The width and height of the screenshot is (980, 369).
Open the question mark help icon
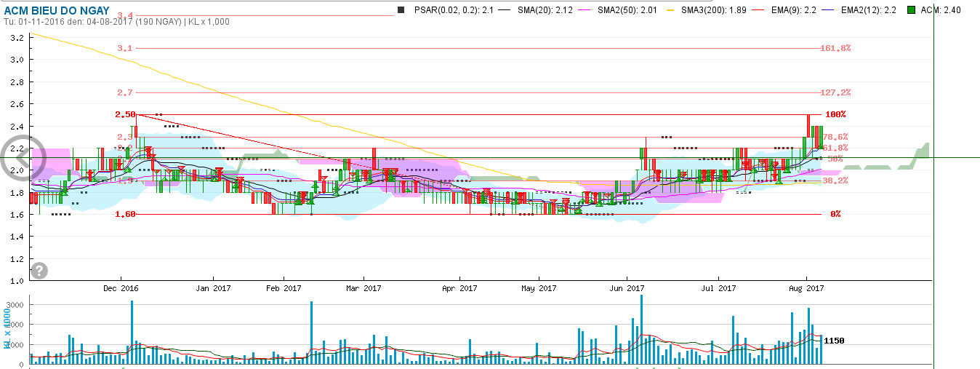39,270
